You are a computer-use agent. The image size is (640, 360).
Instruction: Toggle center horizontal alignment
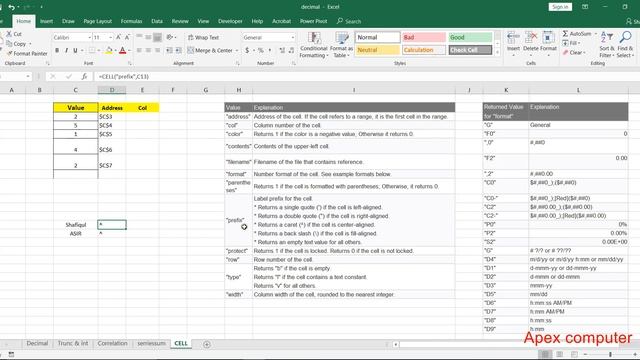coord(148,50)
